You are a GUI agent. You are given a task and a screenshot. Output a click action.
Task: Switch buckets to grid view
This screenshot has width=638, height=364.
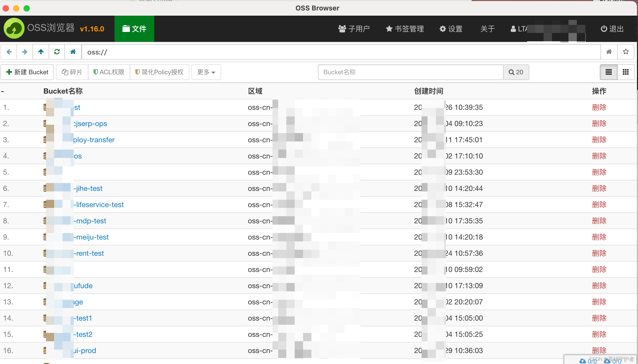[x=626, y=72]
